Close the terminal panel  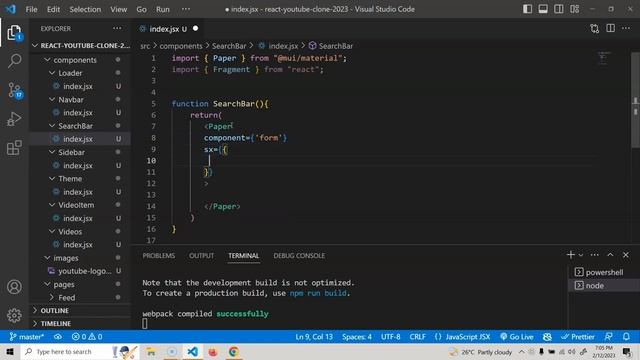coord(626,255)
